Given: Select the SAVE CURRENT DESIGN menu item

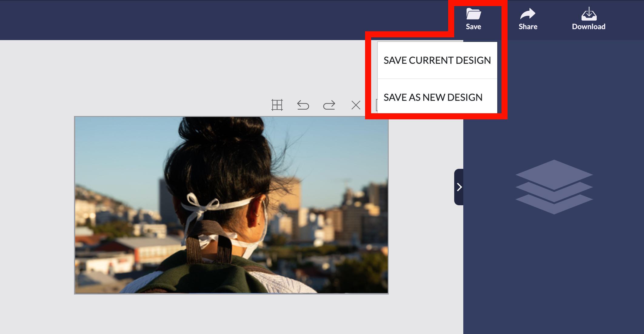Looking at the screenshot, I should pyautogui.click(x=438, y=60).
